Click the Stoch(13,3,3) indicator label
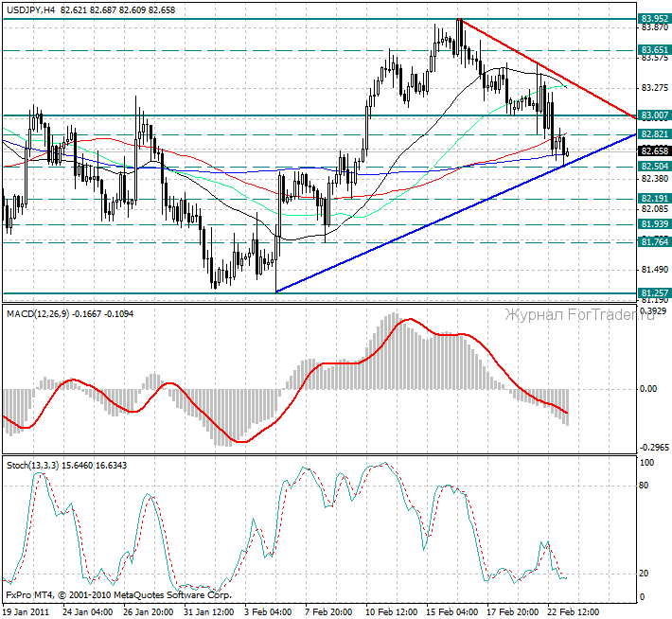The height and width of the screenshot is (619, 672). [30, 465]
